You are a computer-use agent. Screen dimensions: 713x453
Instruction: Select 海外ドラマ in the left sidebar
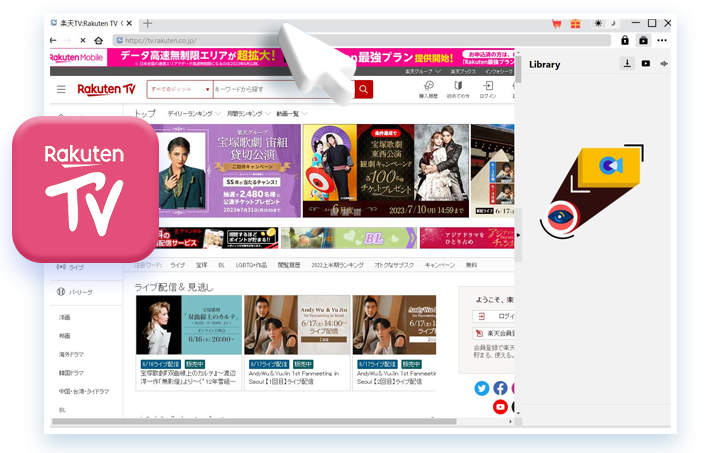pyautogui.click(x=71, y=354)
